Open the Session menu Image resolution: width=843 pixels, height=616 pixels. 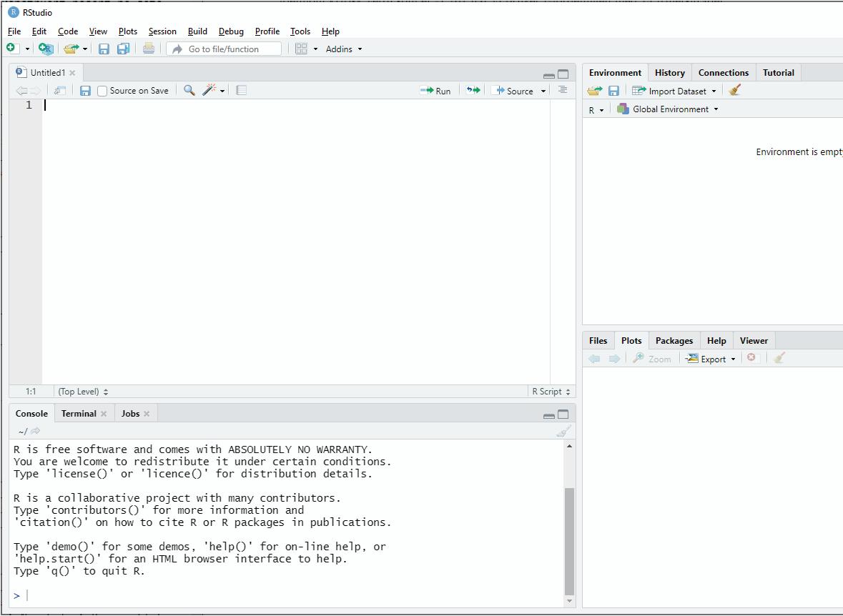click(162, 31)
